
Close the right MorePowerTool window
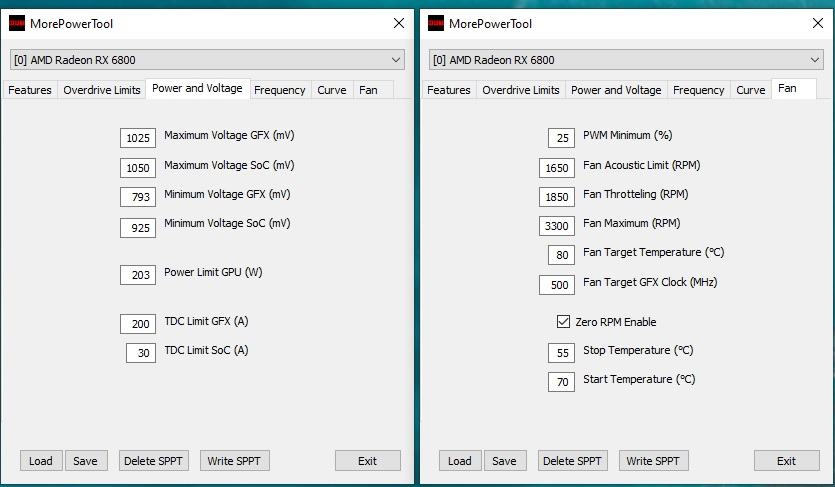[x=818, y=23]
